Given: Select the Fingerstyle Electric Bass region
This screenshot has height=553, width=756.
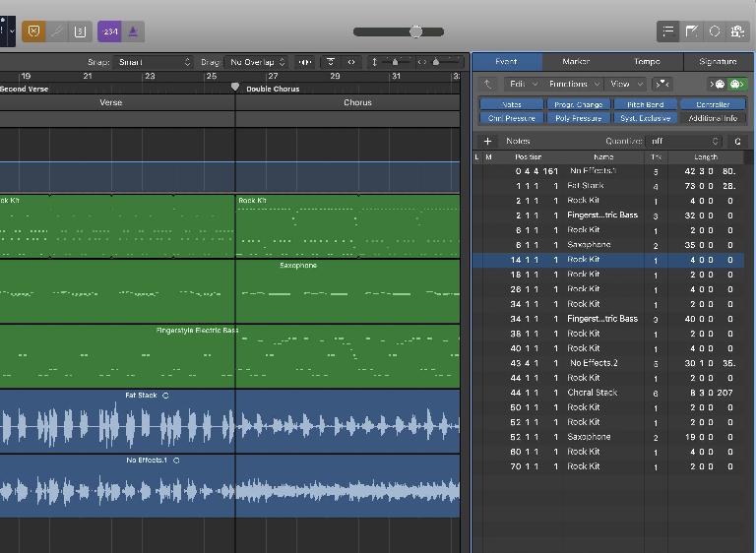Looking at the screenshot, I should (x=229, y=357).
